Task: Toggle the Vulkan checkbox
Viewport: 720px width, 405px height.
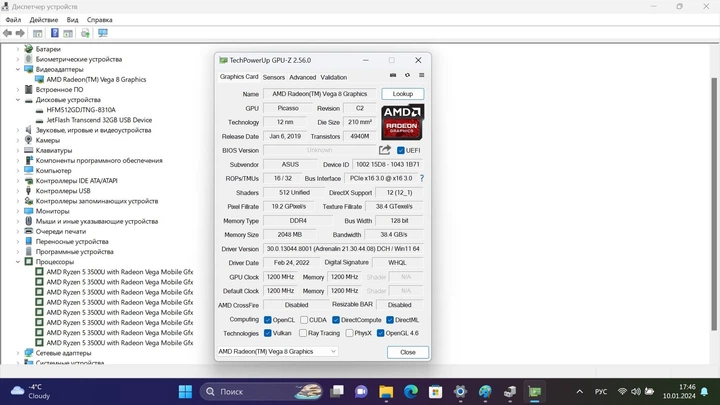Action: coord(268,333)
